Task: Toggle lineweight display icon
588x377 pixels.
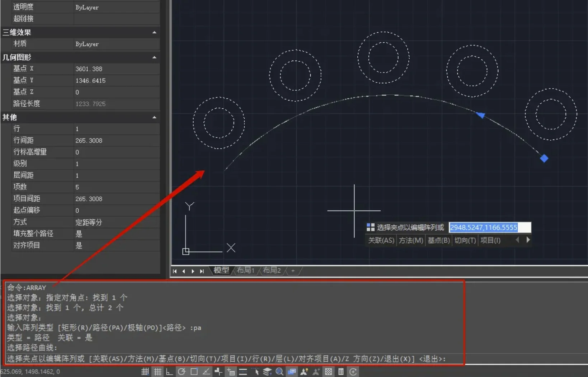Action: point(243,372)
